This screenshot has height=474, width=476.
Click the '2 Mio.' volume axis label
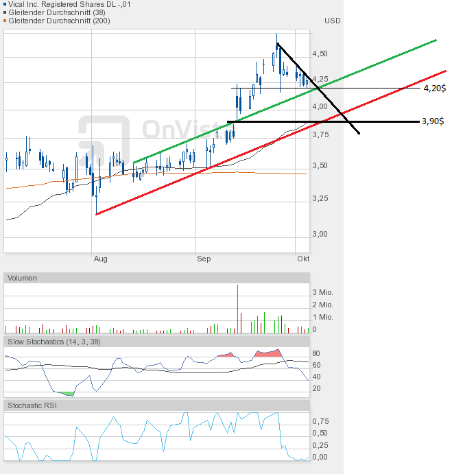pyautogui.click(x=322, y=305)
